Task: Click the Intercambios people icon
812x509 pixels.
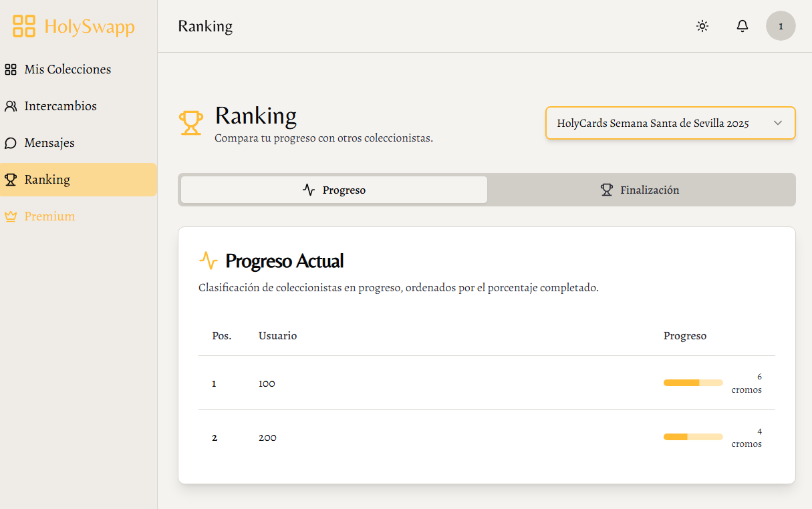Action: pyautogui.click(x=11, y=106)
